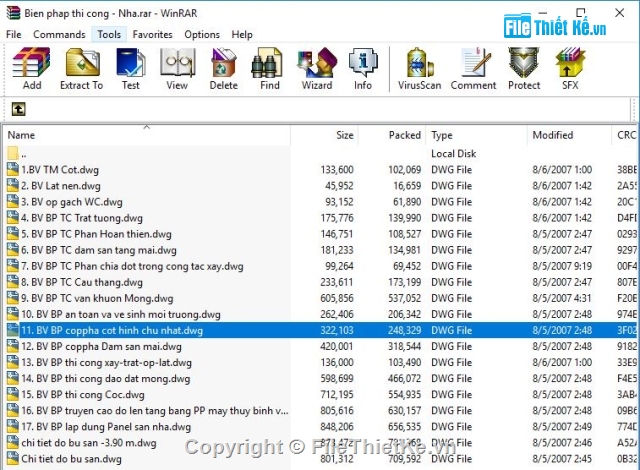Open the Help menu
640x470 pixels.
242,34
